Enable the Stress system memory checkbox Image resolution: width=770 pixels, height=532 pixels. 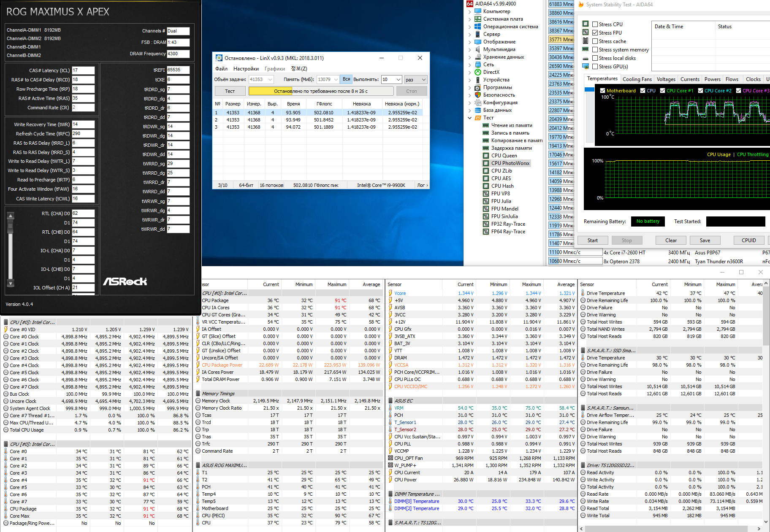595,50
